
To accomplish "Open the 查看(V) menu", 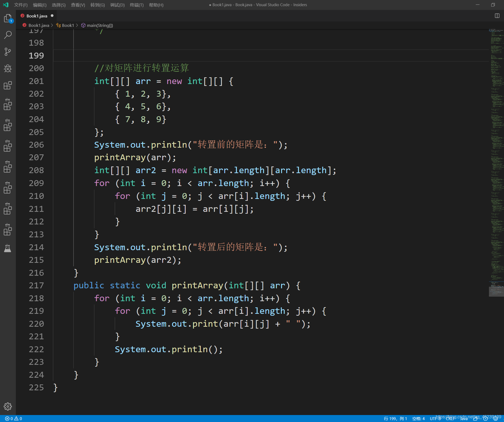I will [x=78, y=5].
